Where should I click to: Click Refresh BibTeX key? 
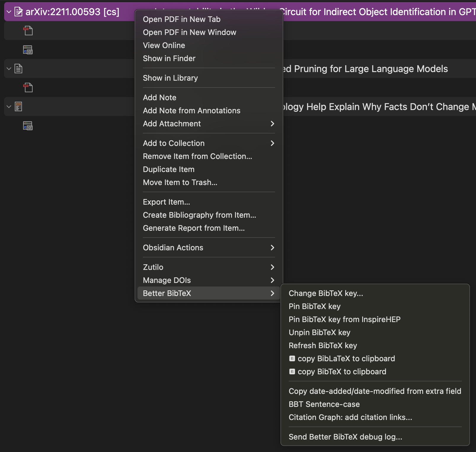coord(323,346)
